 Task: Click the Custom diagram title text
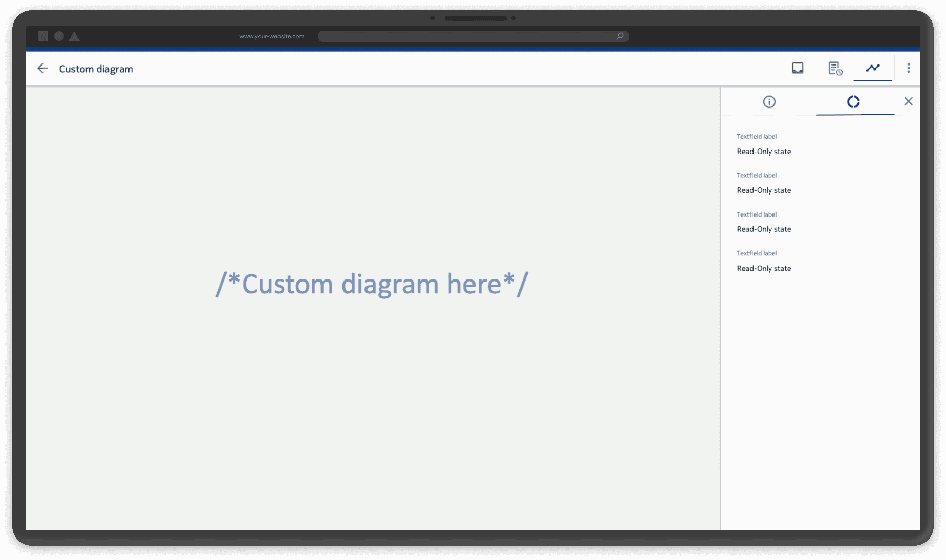(95, 69)
